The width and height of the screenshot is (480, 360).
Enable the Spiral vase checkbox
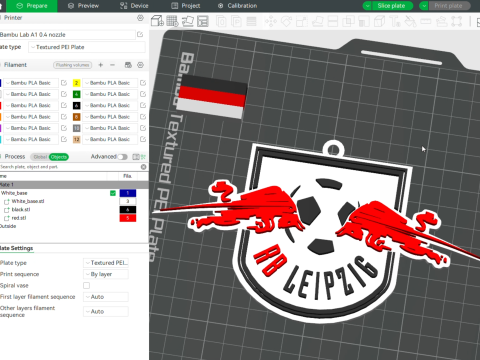pos(86,285)
